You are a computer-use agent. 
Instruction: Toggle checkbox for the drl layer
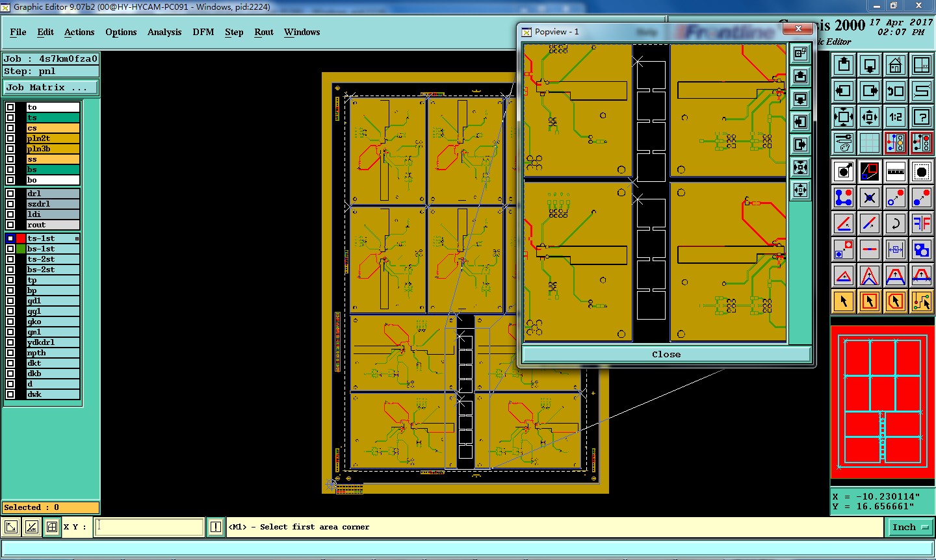[10, 194]
